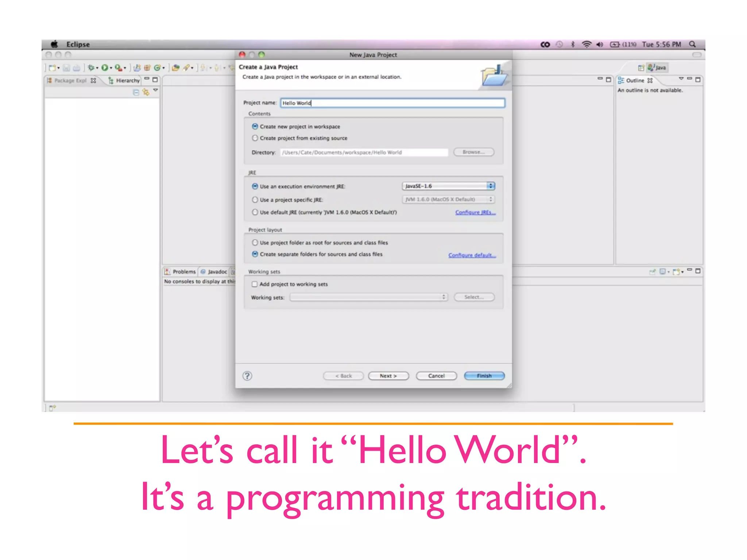This screenshot has width=747, height=560.
Task: Select Create project from existing source
Action: pyautogui.click(x=255, y=138)
